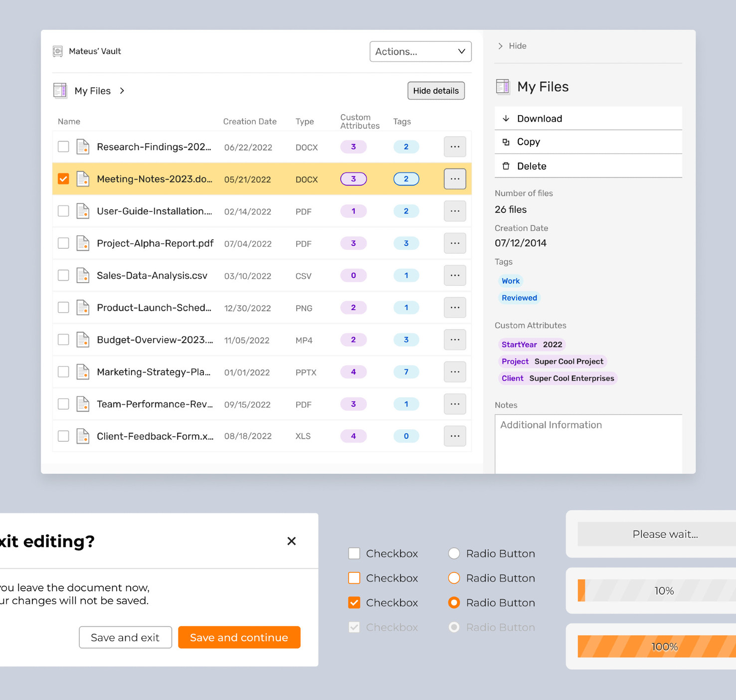The image size is (736, 700).
Task: Open more options for Meeting-Notes-2023 row
Action: (x=455, y=179)
